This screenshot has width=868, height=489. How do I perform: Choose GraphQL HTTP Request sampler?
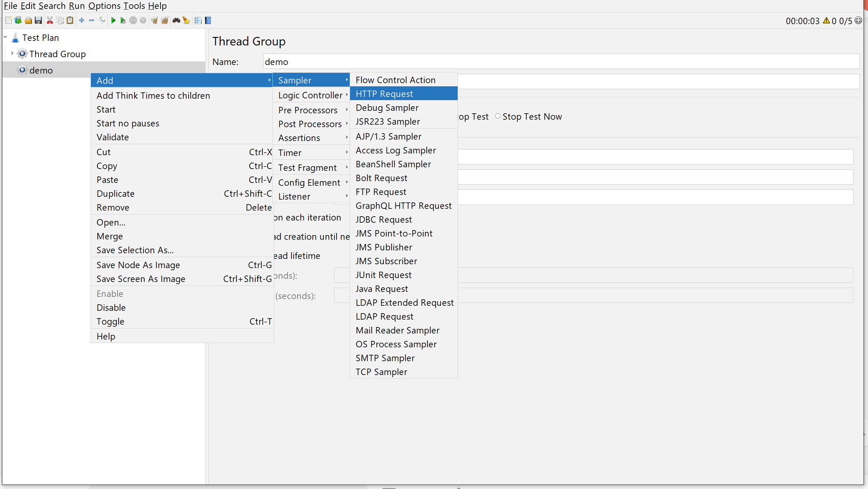404,206
